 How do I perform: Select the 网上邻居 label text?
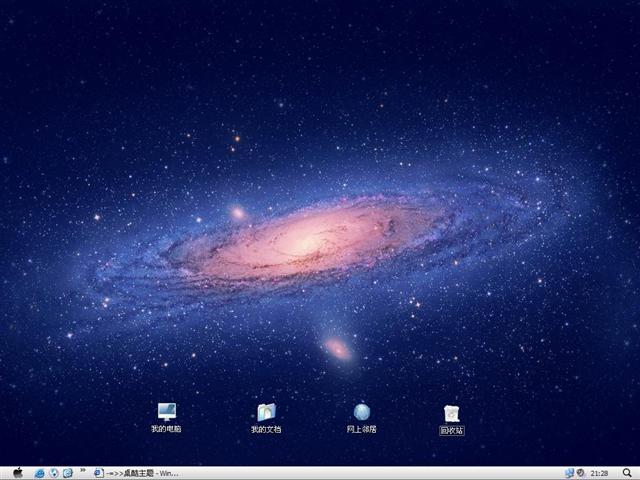click(x=361, y=429)
